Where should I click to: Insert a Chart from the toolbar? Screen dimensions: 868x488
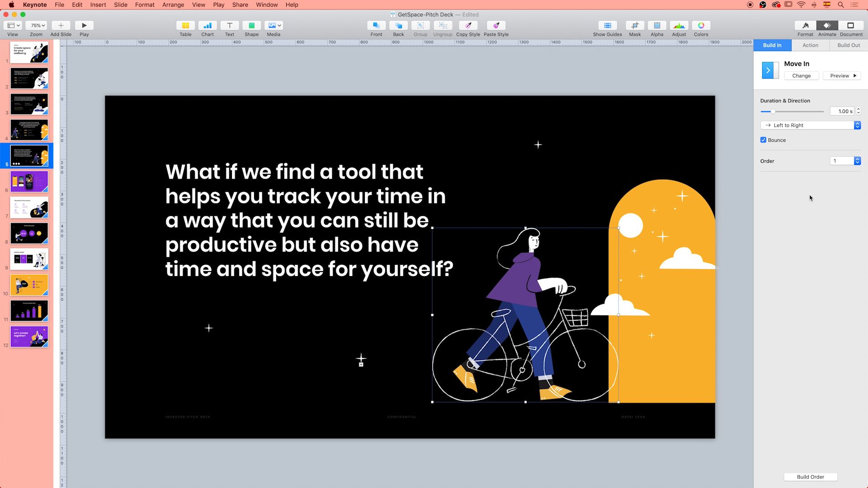208,26
